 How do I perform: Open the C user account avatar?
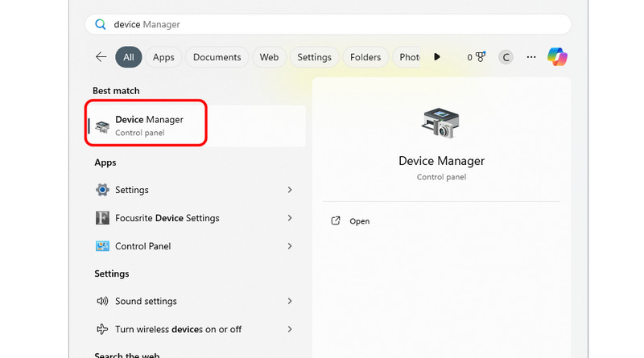(506, 57)
